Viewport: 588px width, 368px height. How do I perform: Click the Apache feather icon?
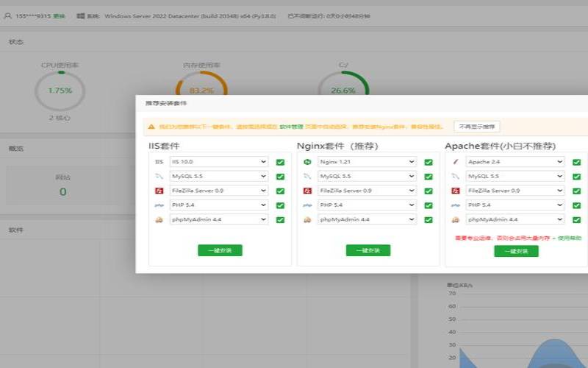pos(456,162)
